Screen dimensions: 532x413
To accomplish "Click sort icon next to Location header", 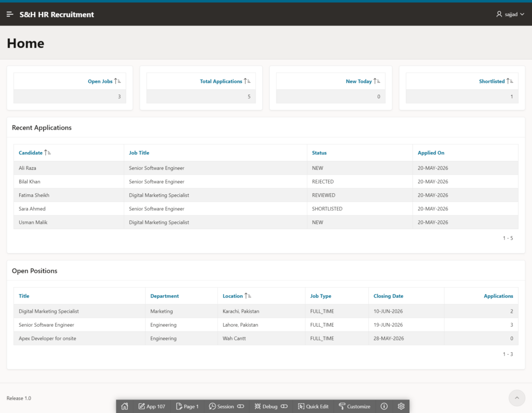I will tap(248, 296).
